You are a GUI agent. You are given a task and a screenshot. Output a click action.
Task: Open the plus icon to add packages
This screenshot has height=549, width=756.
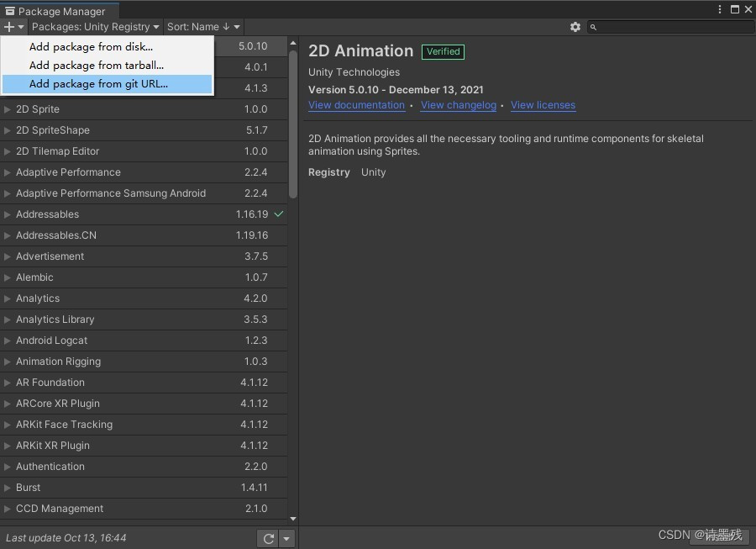pyautogui.click(x=8, y=26)
